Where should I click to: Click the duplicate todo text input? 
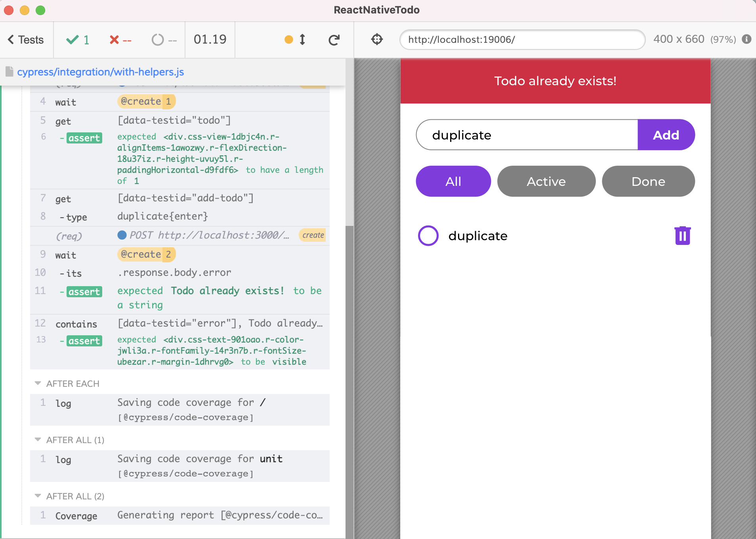click(x=527, y=135)
